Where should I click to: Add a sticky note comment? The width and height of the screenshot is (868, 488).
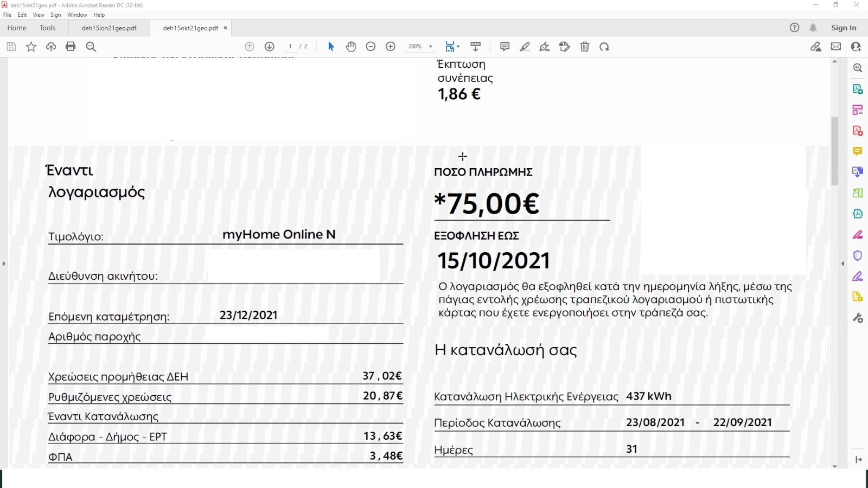click(x=505, y=47)
